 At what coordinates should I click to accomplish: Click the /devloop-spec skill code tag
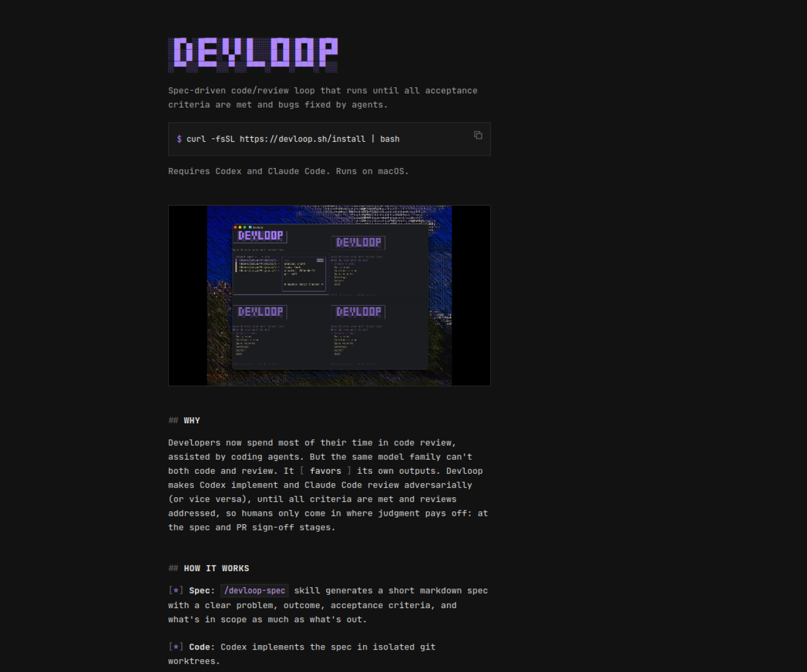(254, 591)
